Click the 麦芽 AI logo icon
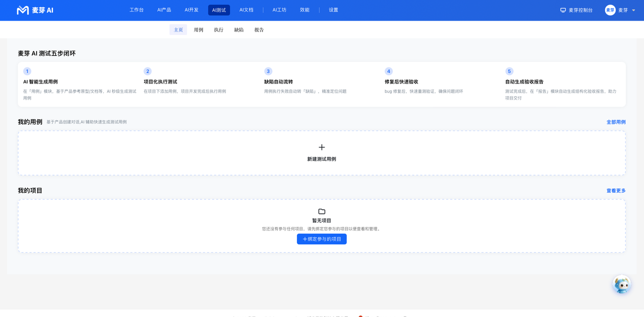This screenshot has height=317, width=644. coord(23,10)
